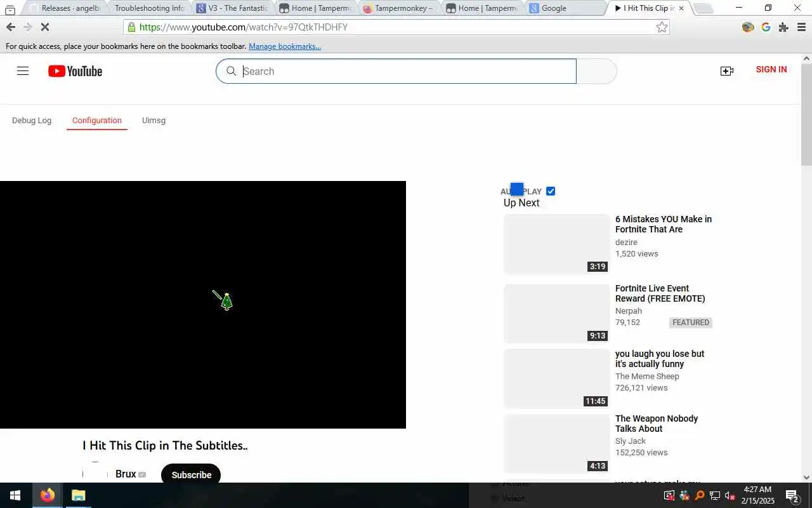Switch to the 'V3 - The Fantastic' browser tab
This screenshot has width=812, height=508.
pyautogui.click(x=233, y=8)
